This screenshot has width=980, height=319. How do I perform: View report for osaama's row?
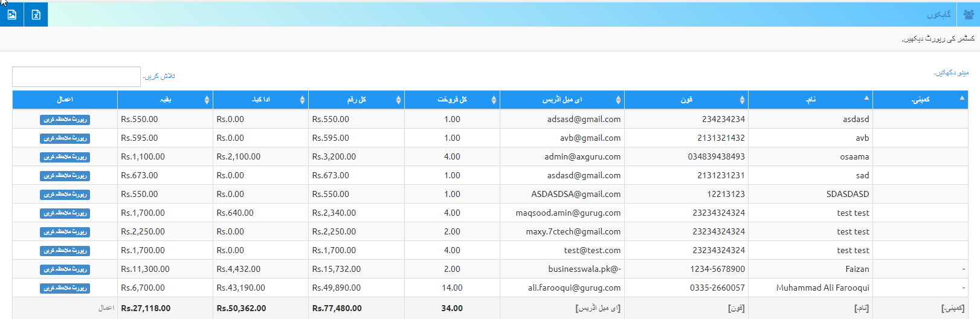pyautogui.click(x=65, y=157)
